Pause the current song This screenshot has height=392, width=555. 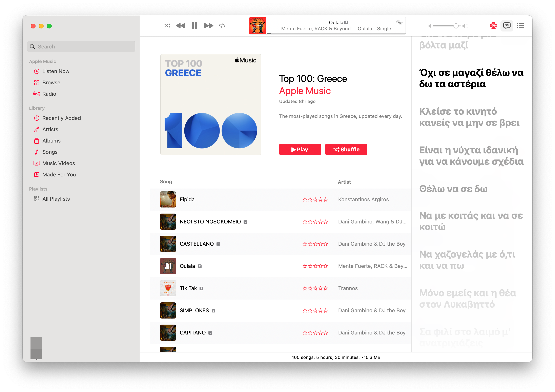coord(194,26)
